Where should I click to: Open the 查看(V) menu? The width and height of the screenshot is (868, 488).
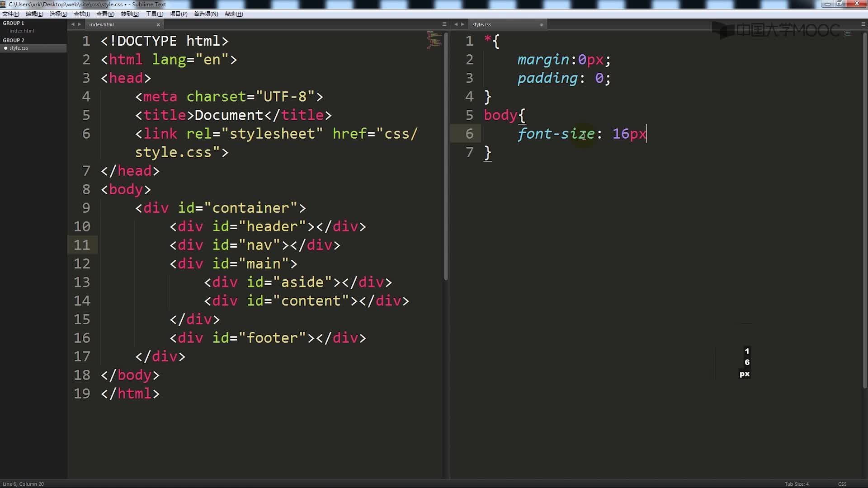(105, 14)
